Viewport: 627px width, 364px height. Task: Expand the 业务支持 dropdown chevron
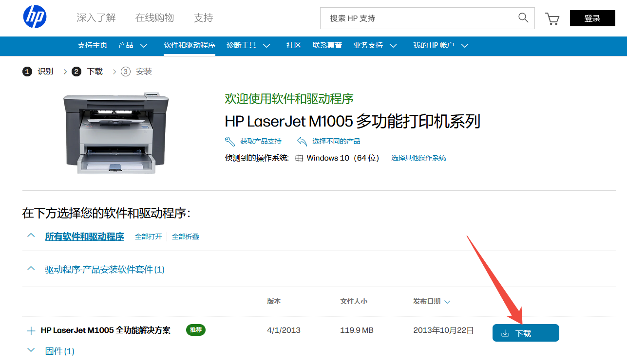pos(393,45)
